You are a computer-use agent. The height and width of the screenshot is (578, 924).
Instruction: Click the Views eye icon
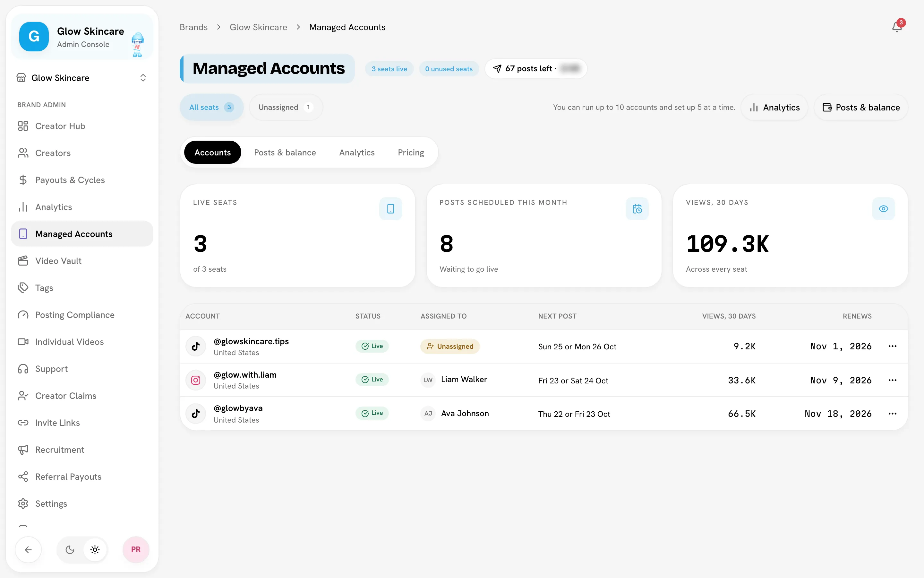coord(883,209)
